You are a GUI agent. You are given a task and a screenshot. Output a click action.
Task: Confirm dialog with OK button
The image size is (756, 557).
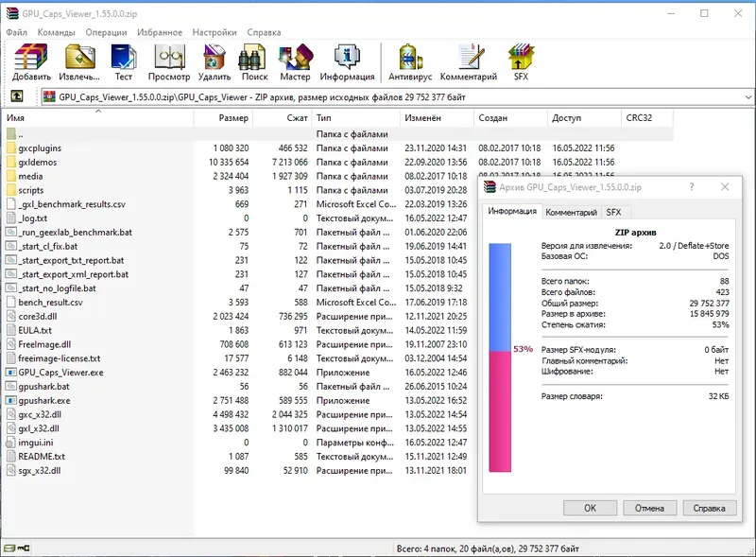(x=590, y=508)
